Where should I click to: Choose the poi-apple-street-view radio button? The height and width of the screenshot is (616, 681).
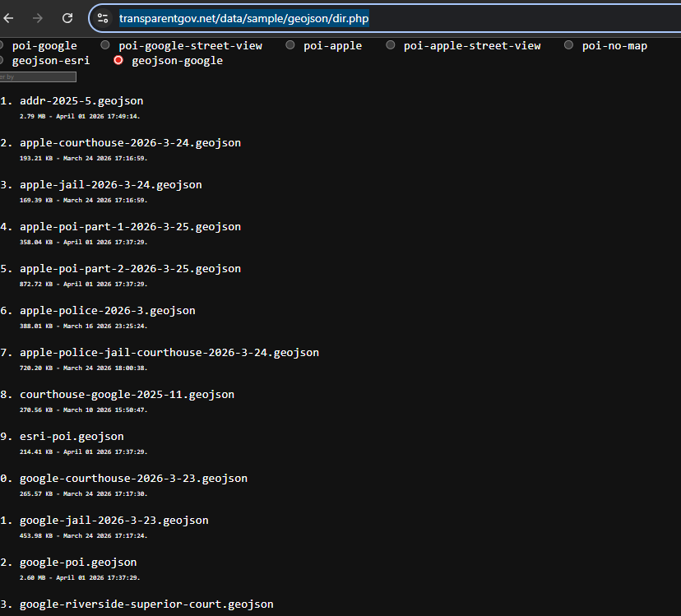(391, 46)
